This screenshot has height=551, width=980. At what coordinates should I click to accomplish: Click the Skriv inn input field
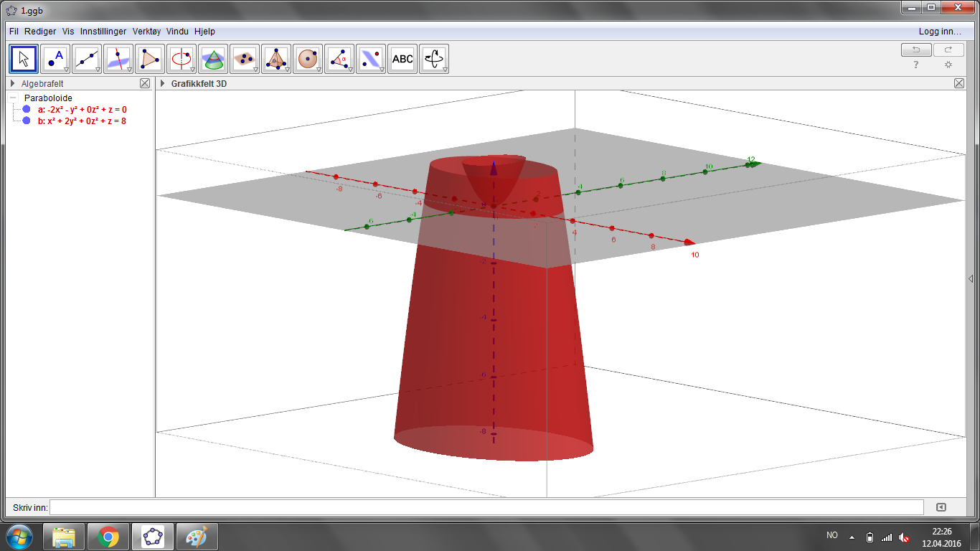point(486,507)
